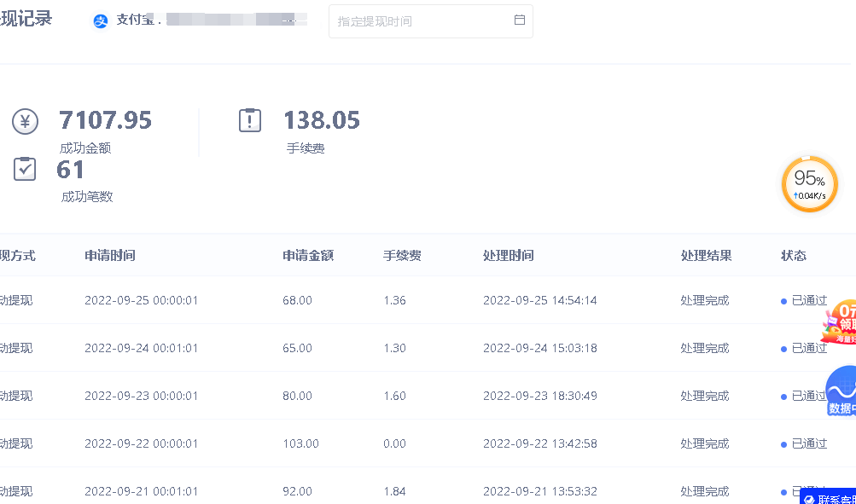Click the 95% network speed floating ball
856x504 pixels.
(810, 184)
